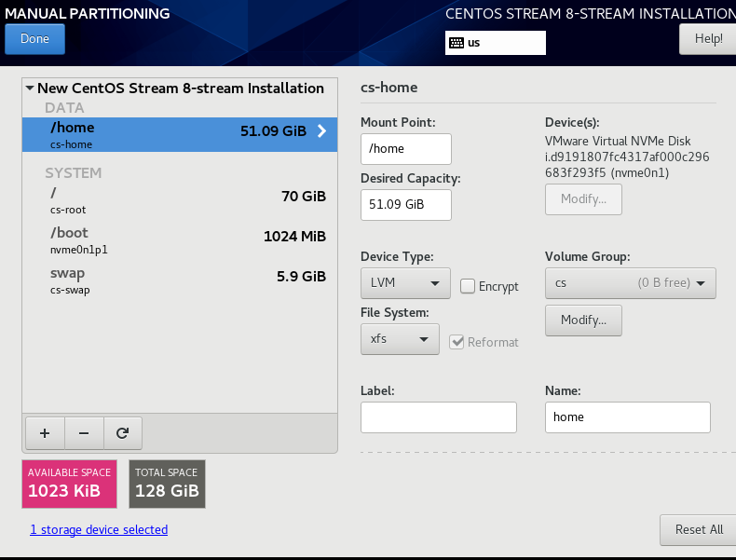736x560 pixels.
Task: Click the circular-arrow reload storage icon
Action: [x=122, y=433]
